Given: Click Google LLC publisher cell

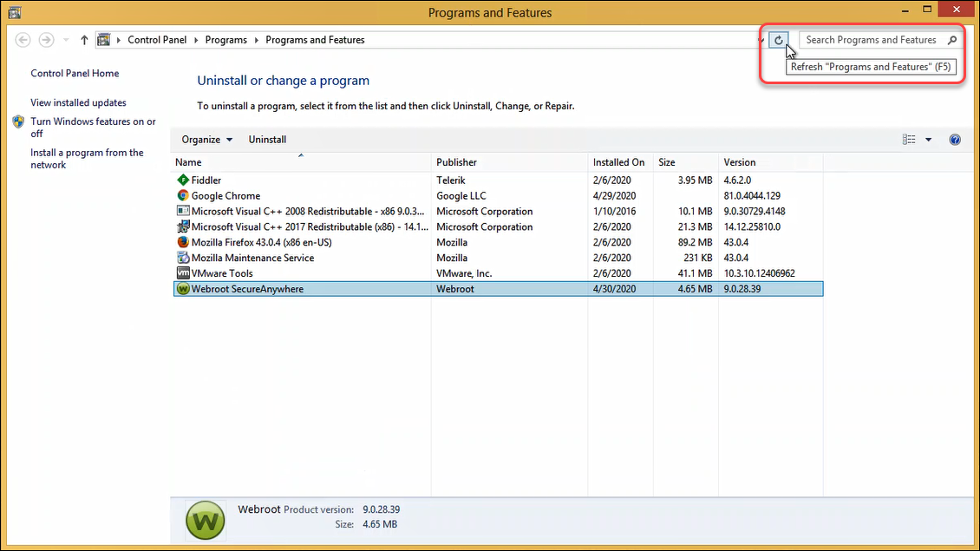Looking at the screenshot, I should [x=461, y=196].
